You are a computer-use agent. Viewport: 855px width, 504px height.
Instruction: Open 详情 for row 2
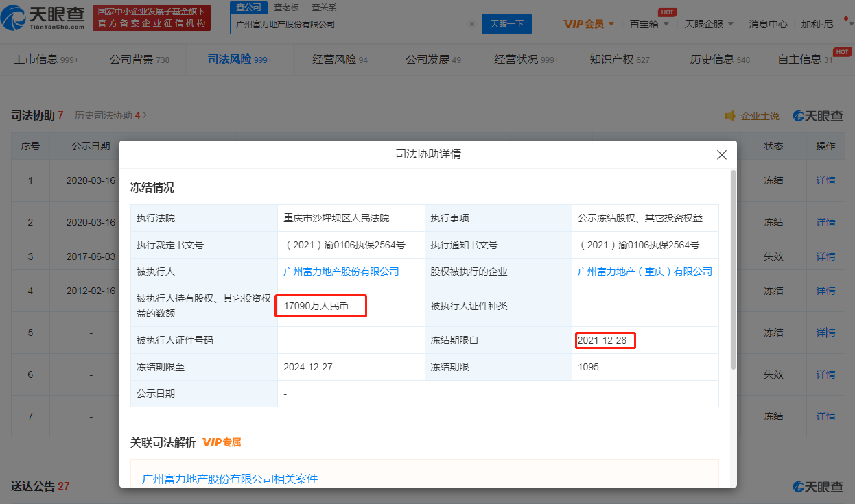(825, 222)
